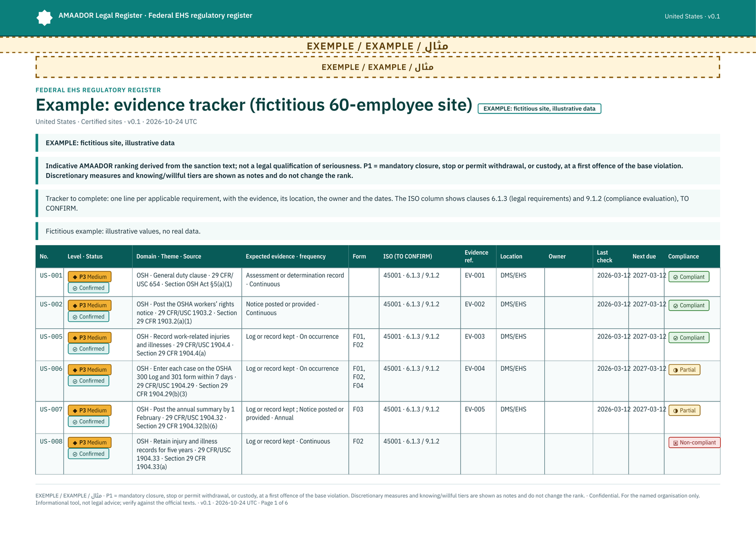
Task: Click the Partial badge in row US-007
Action: click(684, 410)
